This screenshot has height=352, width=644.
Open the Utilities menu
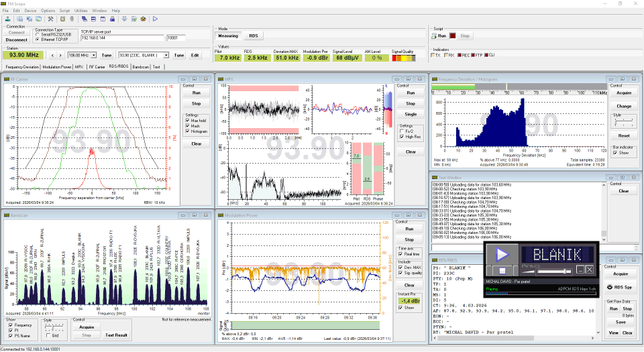tap(80, 11)
